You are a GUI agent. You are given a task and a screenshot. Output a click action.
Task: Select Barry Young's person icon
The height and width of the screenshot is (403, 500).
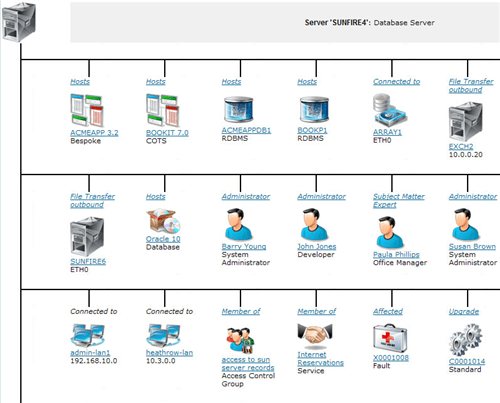238,224
